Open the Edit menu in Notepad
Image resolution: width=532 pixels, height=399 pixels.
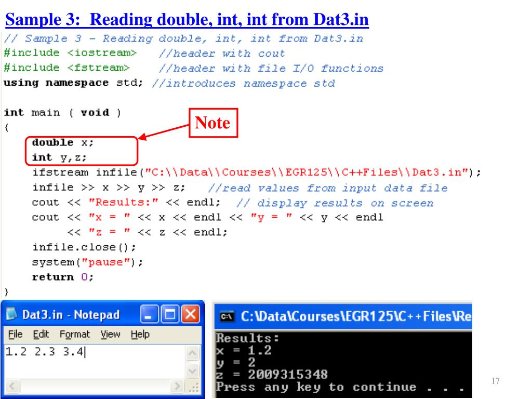click(x=41, y=334)
